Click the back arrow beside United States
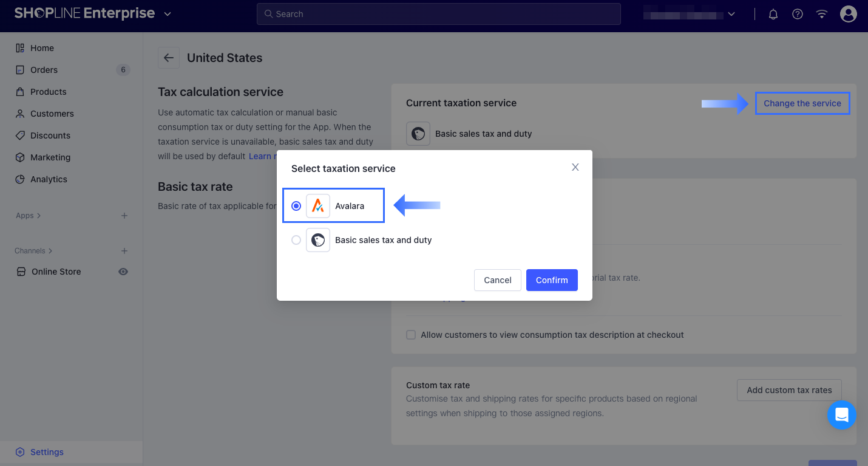Viewport: 868px width, 466px height. (x=169, y=58)
